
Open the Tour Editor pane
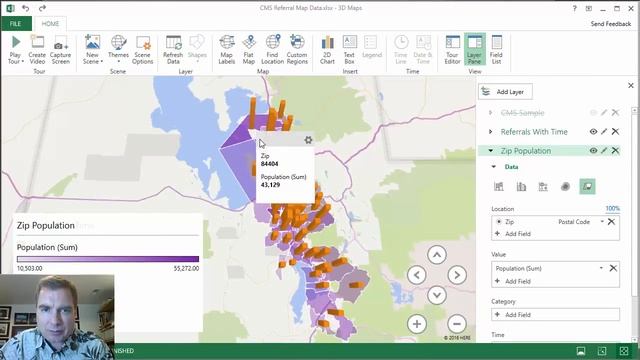click(x=452, y=50)
